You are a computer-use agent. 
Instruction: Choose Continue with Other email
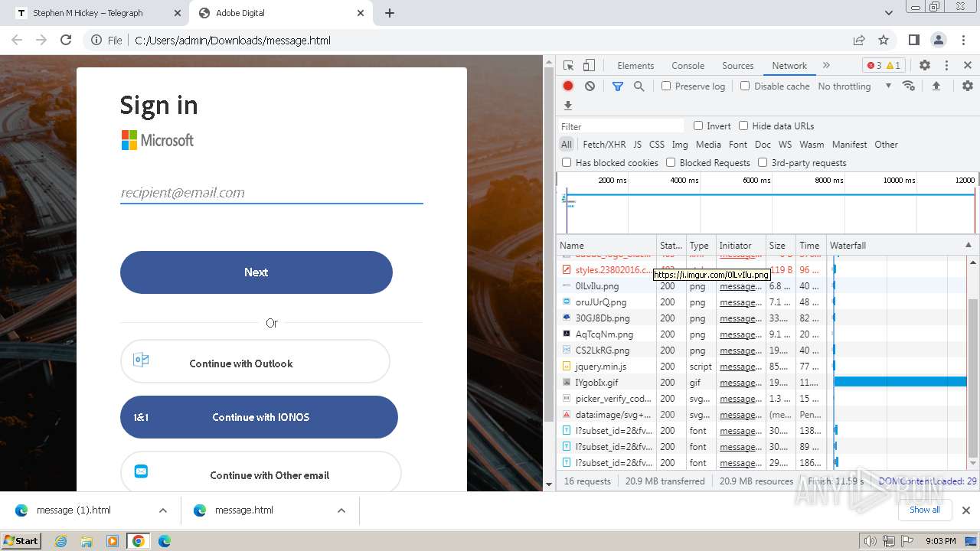(260, 472)
